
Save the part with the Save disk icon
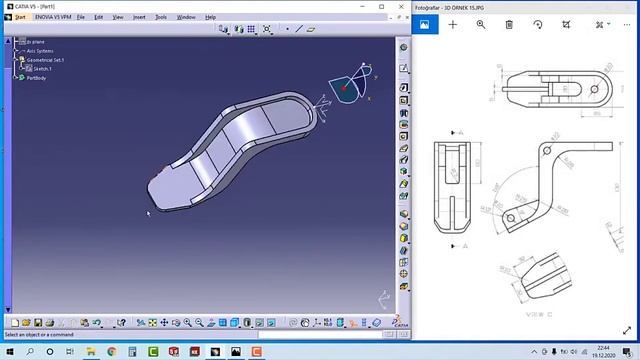(x=38, y=323)
